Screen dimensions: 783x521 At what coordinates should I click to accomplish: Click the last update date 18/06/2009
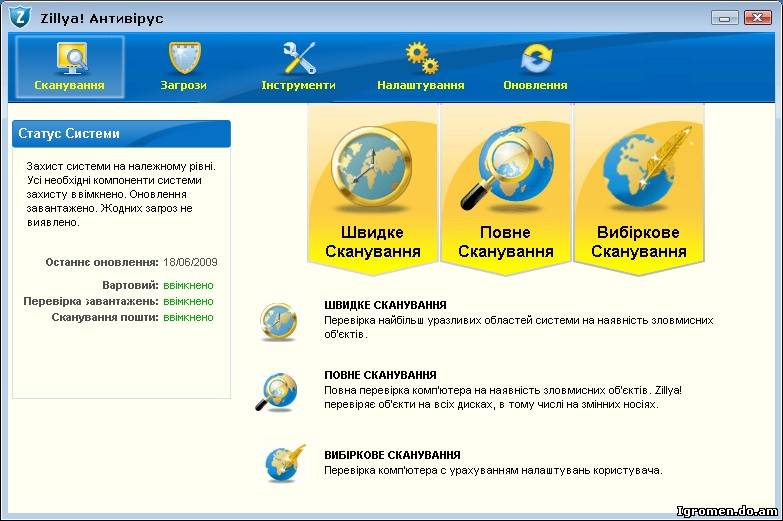(x=190, y=262)
